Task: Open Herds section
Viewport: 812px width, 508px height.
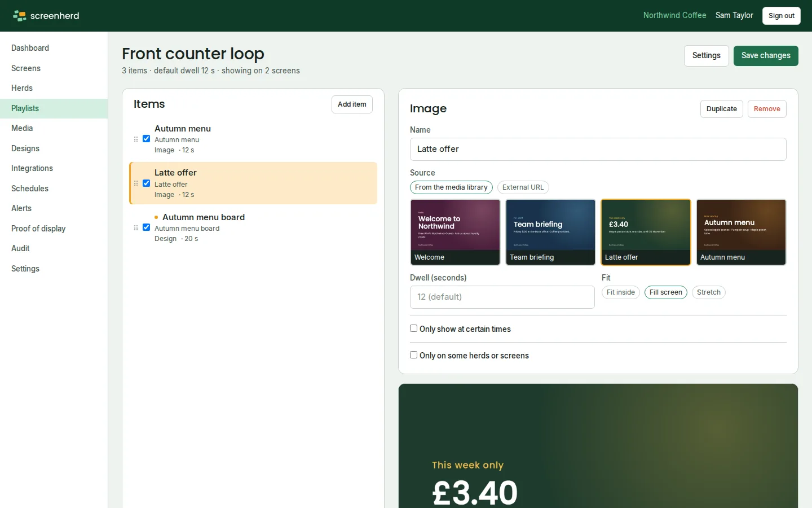Action: [x=54, y=88]
